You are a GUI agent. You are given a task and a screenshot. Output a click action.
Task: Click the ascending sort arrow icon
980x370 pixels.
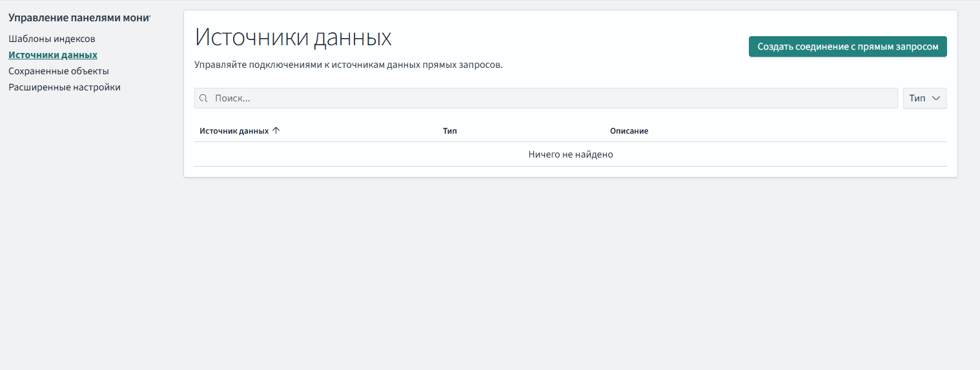point(276,130)
